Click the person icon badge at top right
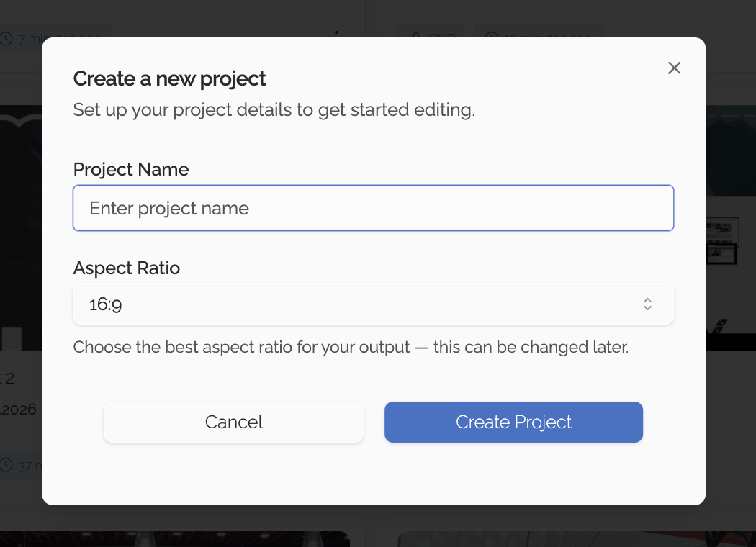 coord(415,37)
